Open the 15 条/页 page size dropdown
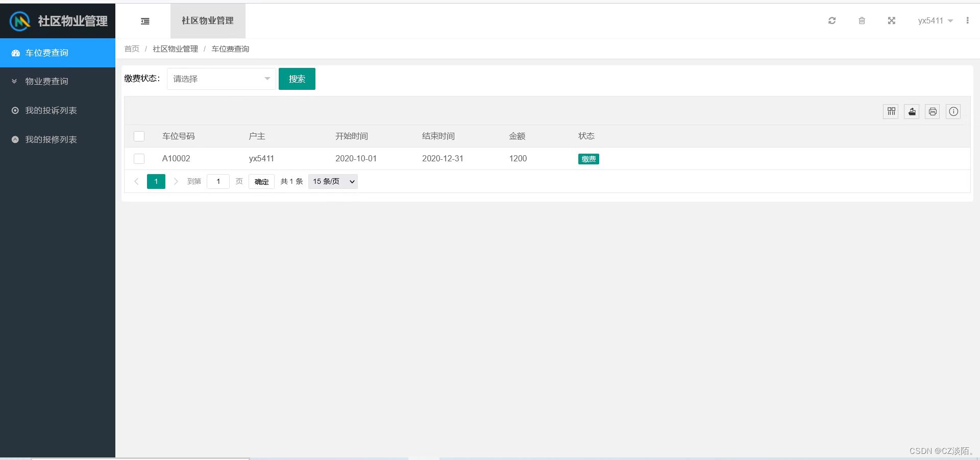This screenshot has height=460, width=980. tap(333, 181)
